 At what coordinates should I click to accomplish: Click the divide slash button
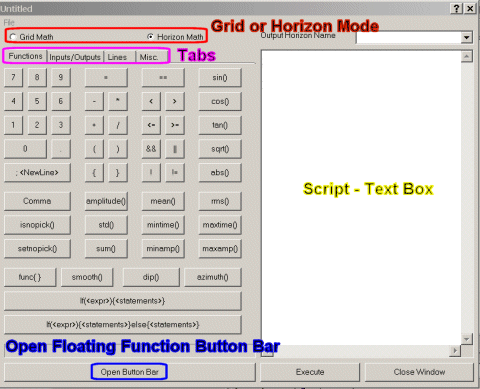(x=118, y=125)
